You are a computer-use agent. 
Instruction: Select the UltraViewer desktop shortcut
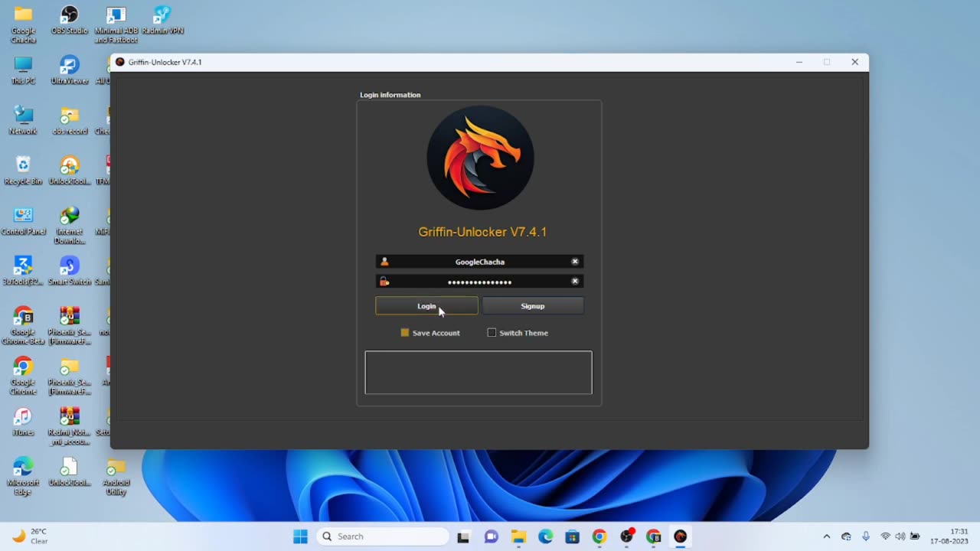(x=70, y=70)
